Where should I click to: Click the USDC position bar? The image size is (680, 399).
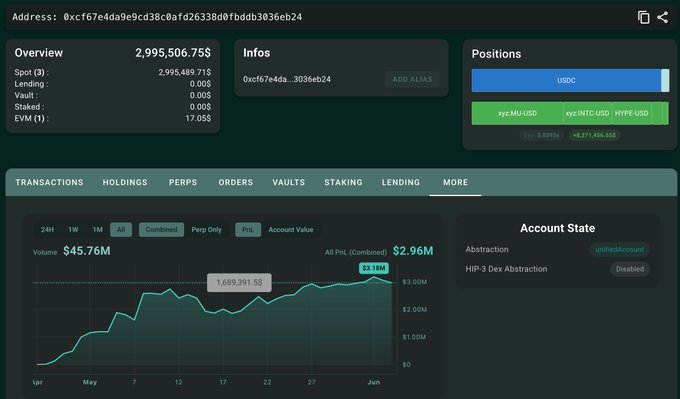566,81
